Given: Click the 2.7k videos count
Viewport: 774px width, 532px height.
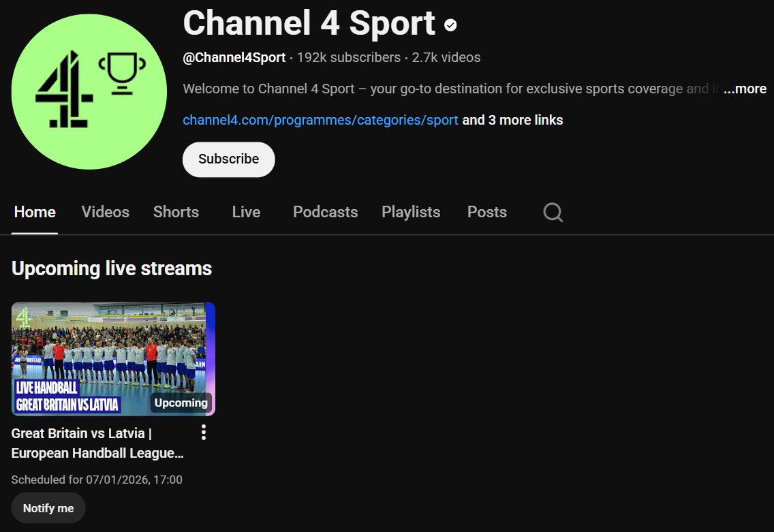Looking at the screenshot, I should pyautogui.click(x=446, y=58).
